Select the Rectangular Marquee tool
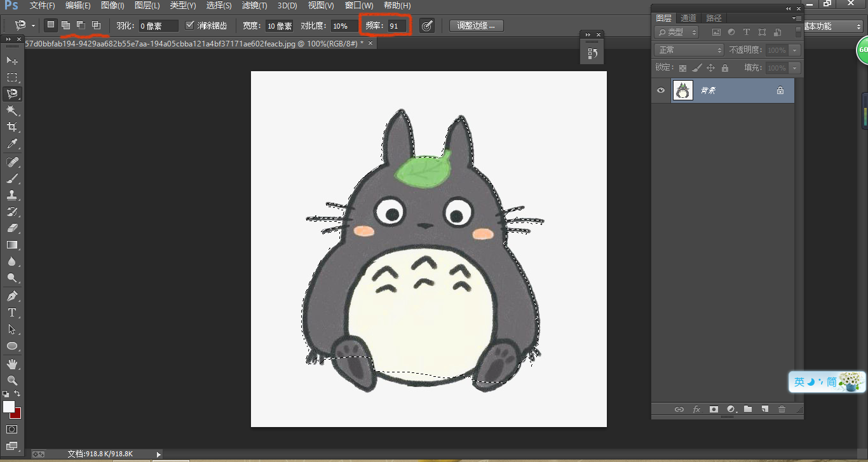868x462 pixels. tap(12, 77)
